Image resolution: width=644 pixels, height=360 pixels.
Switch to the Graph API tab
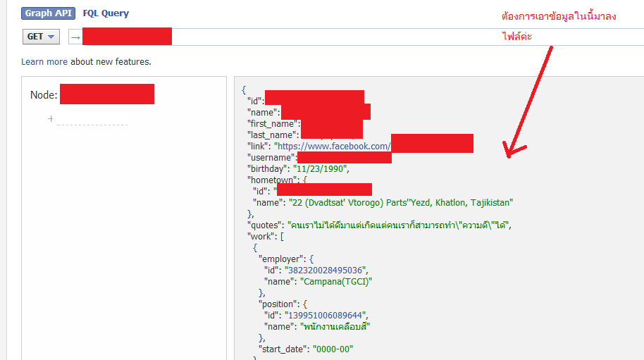pos(48,13)
